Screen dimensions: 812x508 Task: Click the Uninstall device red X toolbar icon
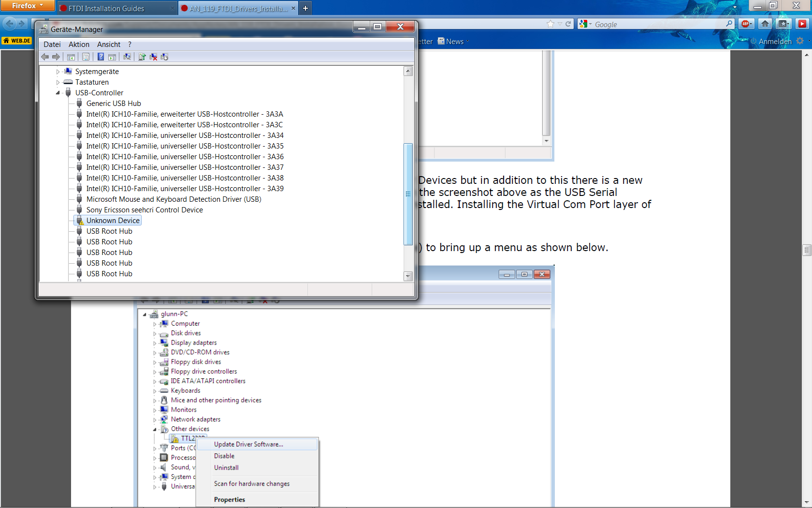[x=153, y=57]
